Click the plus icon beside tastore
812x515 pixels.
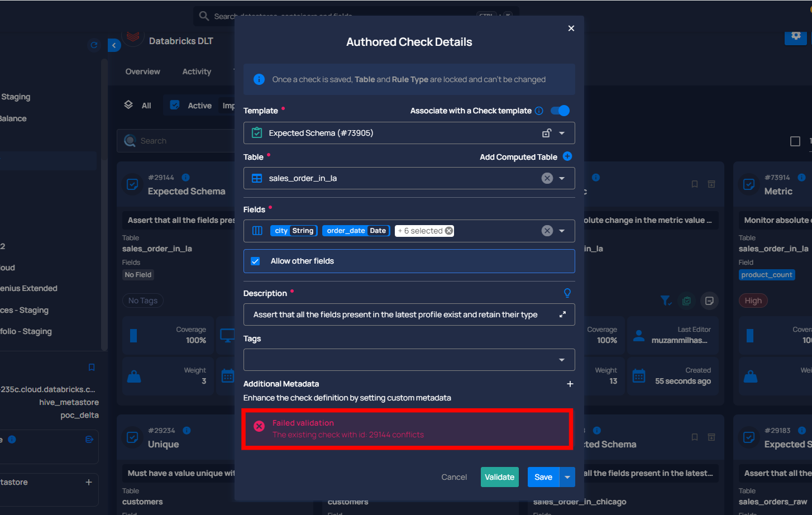[x=89, y=482]
